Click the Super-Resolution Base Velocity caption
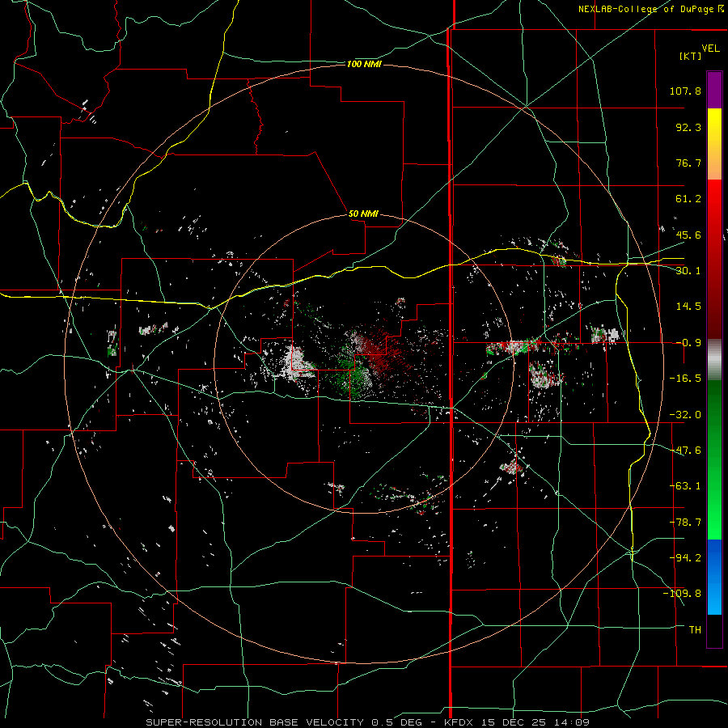This screenshot has height=728, width=728. (x=367, y=722)
